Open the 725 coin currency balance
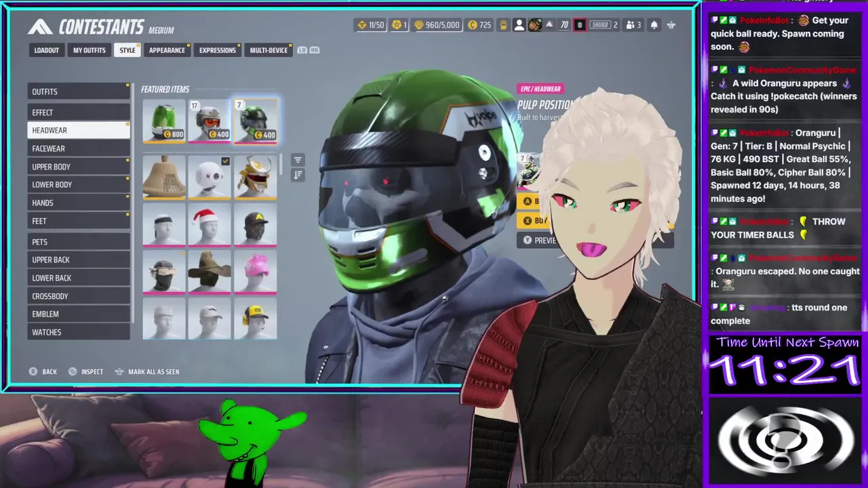868x488 pixels. pyautogui.click(x=479, y=25)
